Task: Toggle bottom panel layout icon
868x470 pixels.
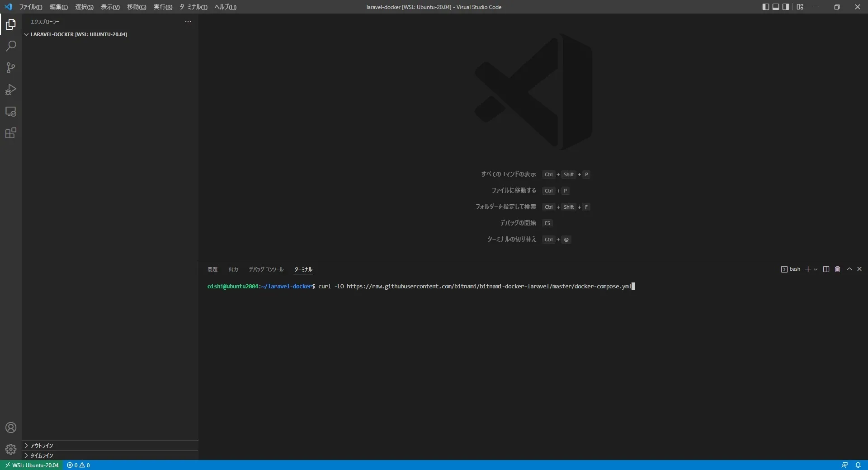Action: tap(776, 7)
